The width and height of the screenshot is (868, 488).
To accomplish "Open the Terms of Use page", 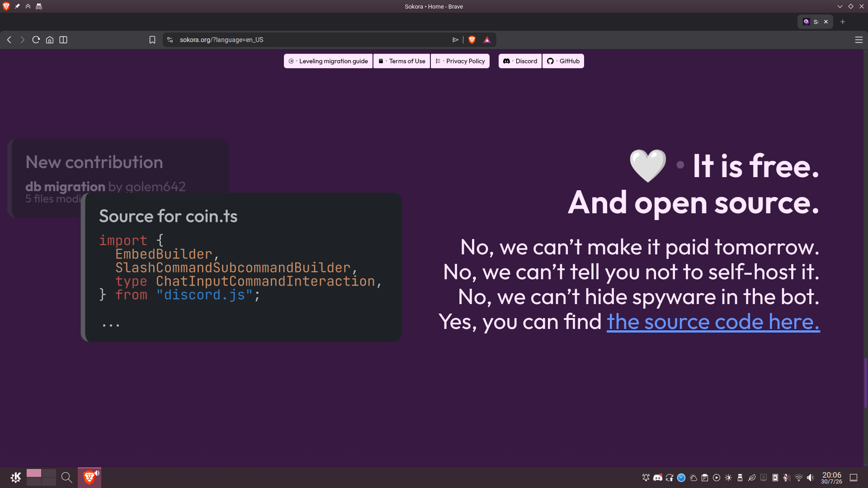I will click(x=402, y=61).
